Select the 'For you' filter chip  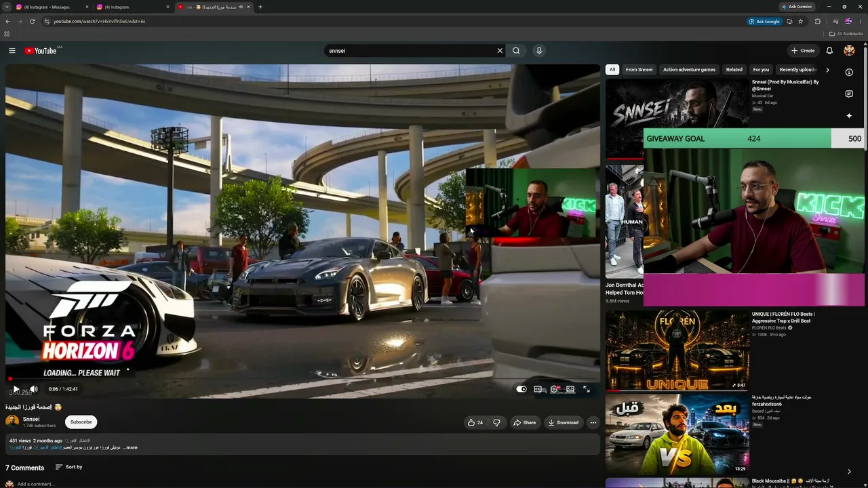click(761, 70)
